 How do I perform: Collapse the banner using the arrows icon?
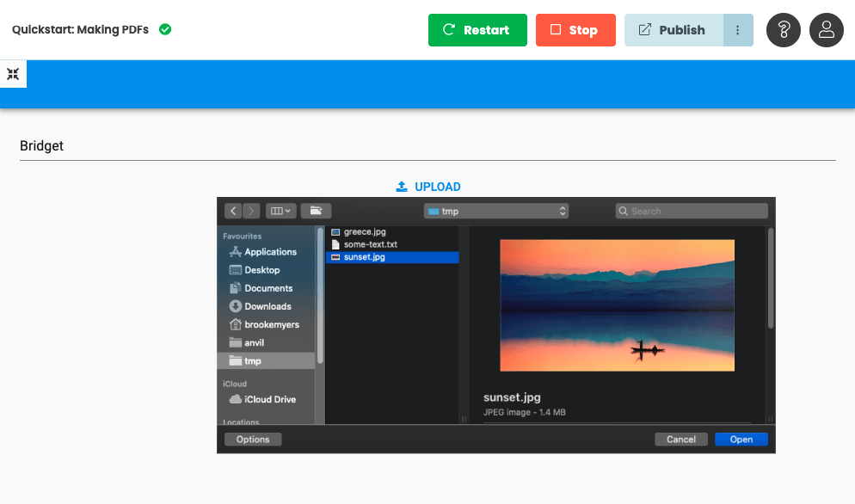(13, 73)
